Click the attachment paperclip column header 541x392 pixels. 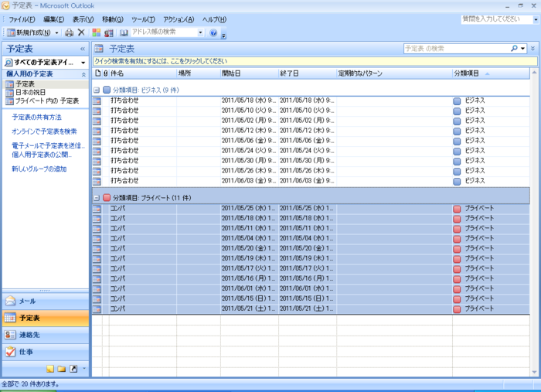coord(106,73)
